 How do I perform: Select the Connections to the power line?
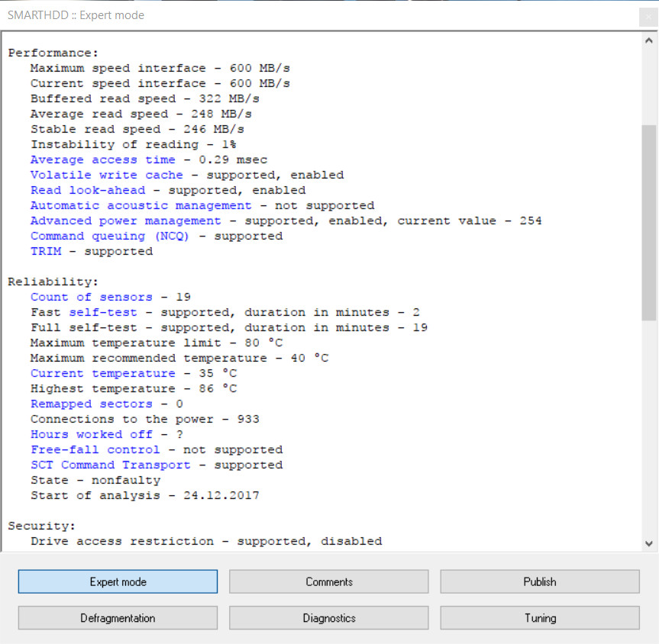click(x=145, y=419)
